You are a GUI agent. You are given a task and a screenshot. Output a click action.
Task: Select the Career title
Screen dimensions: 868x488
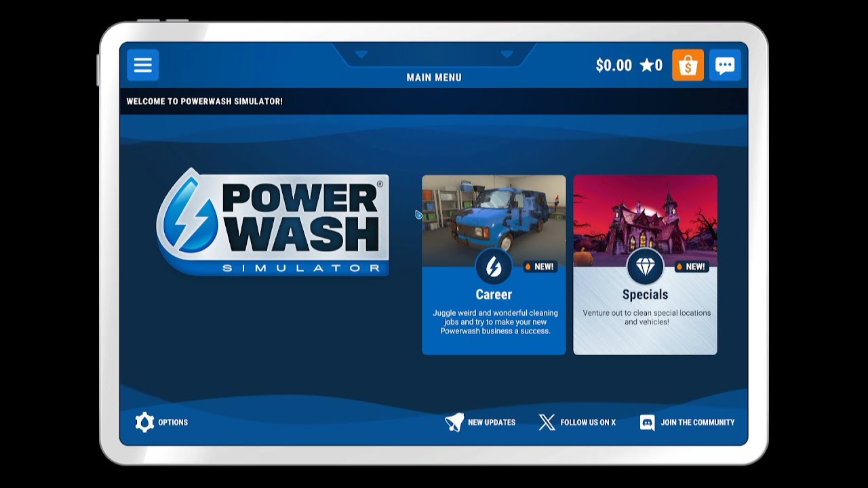494,295
